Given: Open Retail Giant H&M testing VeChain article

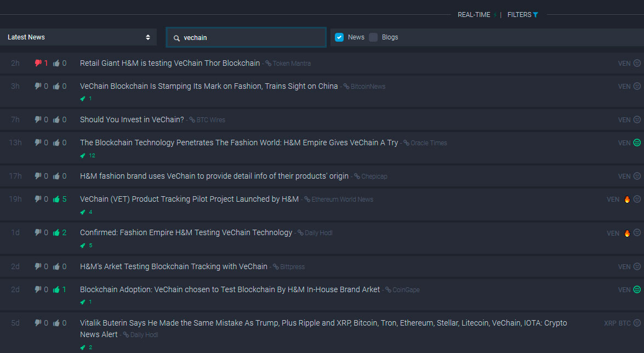Looking at the screenshot, I should 169,63.
